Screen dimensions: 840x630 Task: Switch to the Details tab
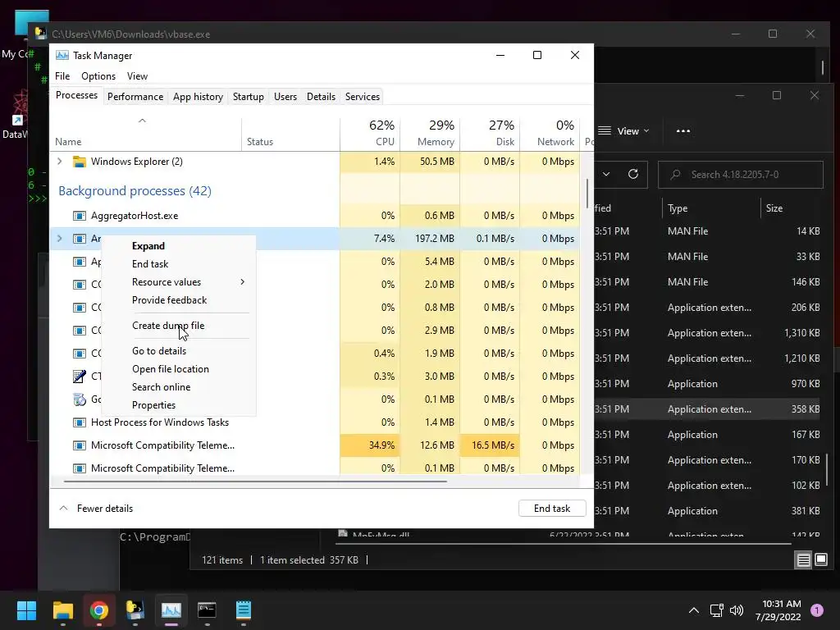click(321, 97)
